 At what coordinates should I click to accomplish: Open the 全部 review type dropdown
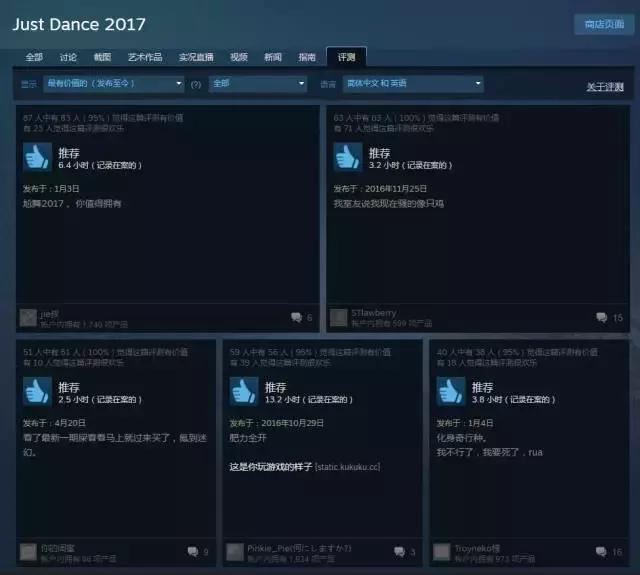pos(258,84)
